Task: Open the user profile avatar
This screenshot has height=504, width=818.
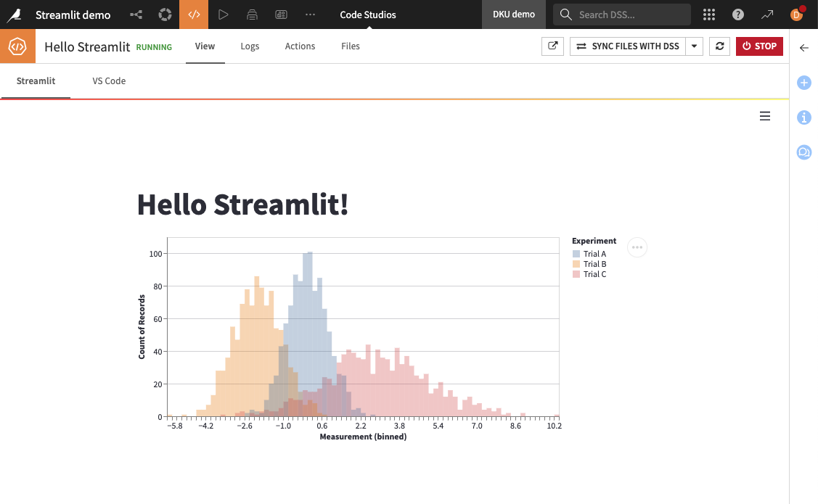Action: coord(797,15)
